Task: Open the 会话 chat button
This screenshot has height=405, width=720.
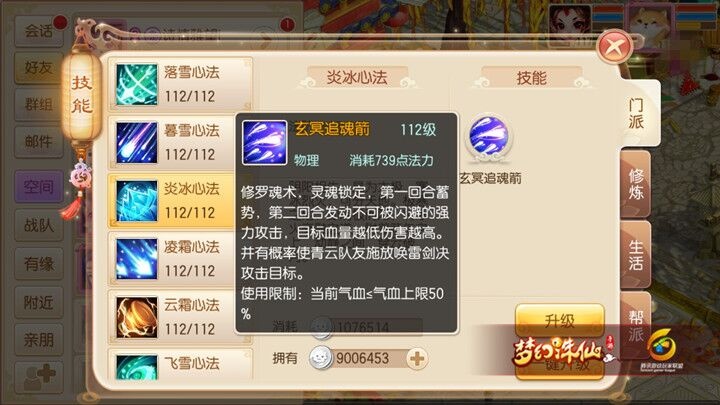Action: (39, 31)
